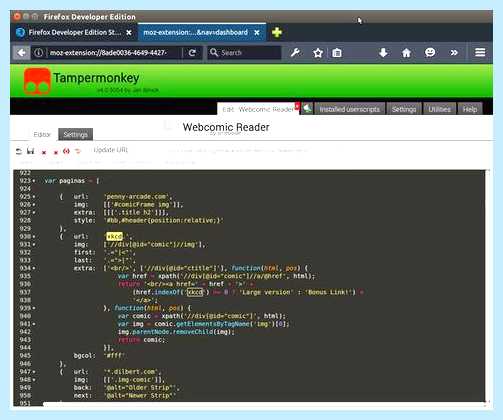The height and width of the screenshot is (420, 503).
Task: Click 'return comic;' on line 943
Action: point(142,340)
